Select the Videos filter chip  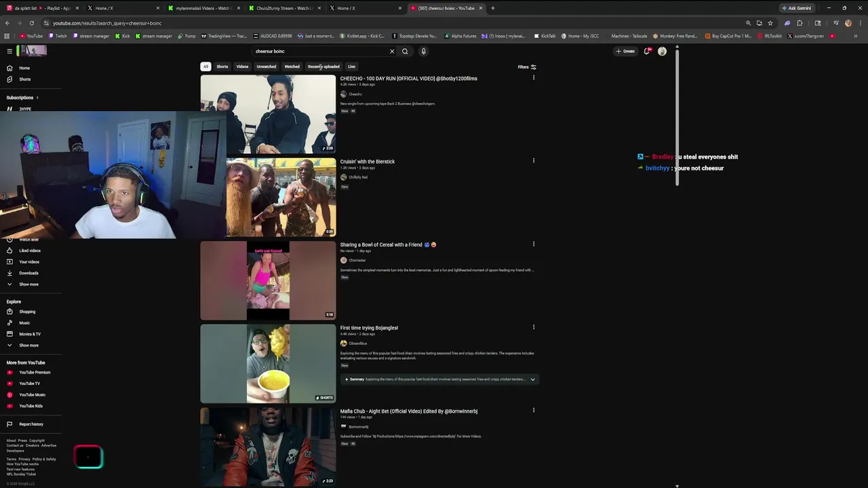coord(242,66)
